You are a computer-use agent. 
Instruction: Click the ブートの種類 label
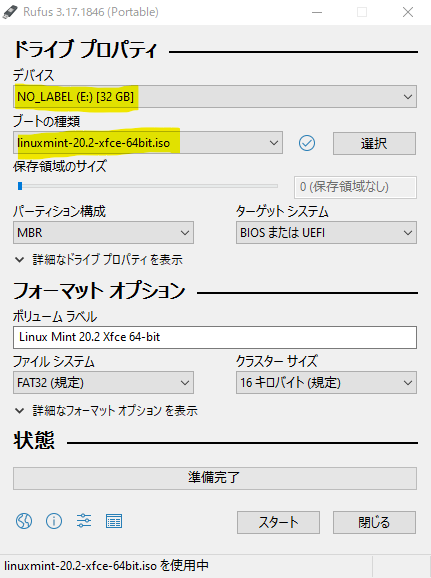tap(46, 121)
